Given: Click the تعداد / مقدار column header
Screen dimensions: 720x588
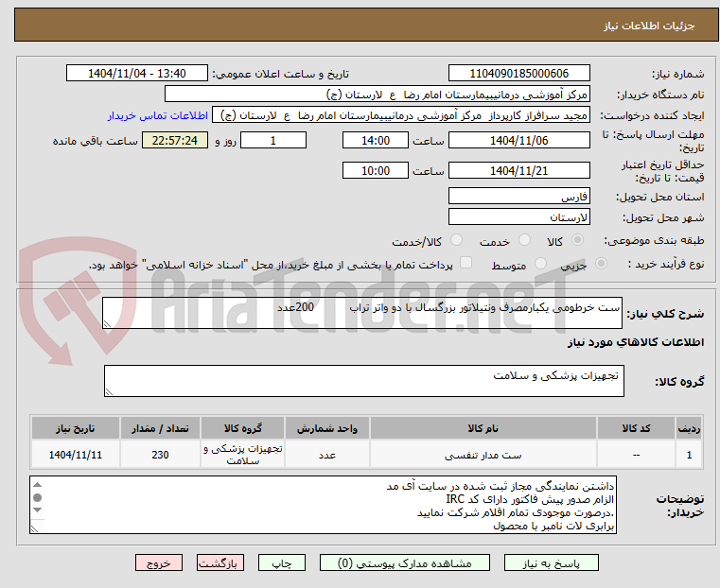Looking at the screenshot, I should [160, 428].
